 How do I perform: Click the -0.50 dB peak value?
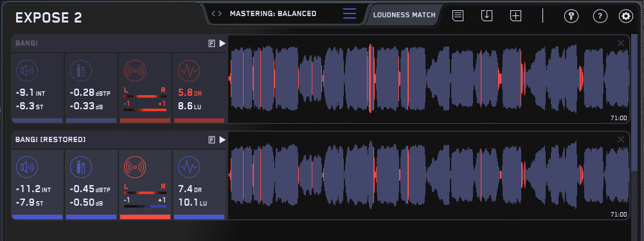click(86, 203)
